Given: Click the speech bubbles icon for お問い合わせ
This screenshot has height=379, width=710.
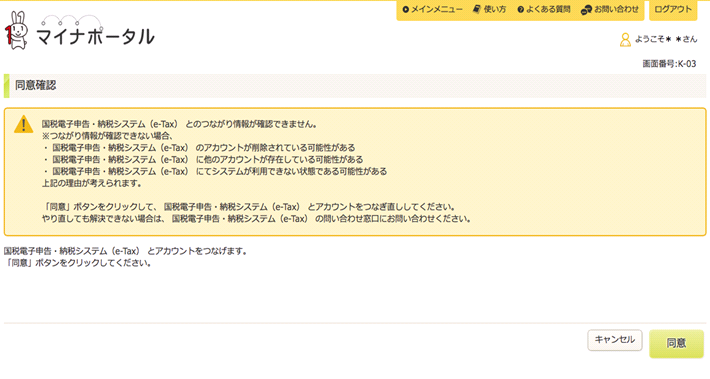Looking at the screenshot, I should tap(586, 10).
